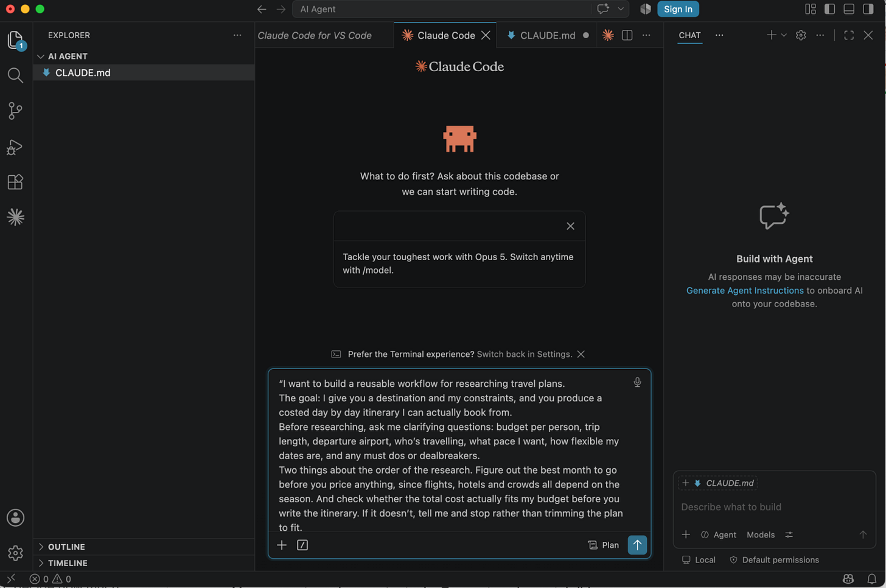Open the Generate Agent Instructions link
886x588 pixels.
745,291
